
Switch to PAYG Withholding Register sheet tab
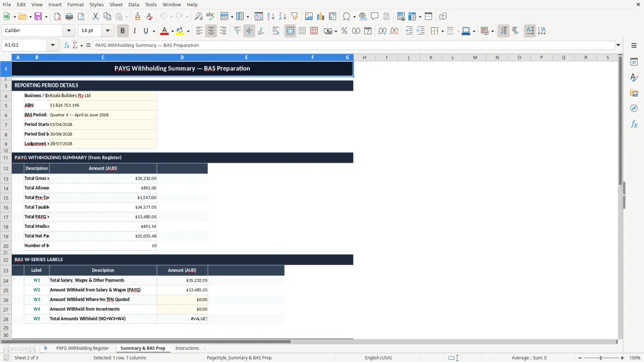pyautogui.click(x=83, y=348)
